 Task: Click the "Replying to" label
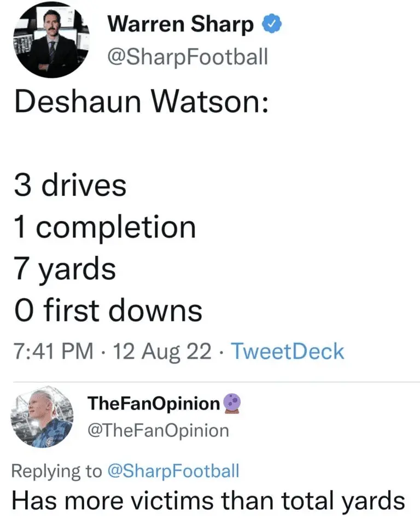coord(56,471)
